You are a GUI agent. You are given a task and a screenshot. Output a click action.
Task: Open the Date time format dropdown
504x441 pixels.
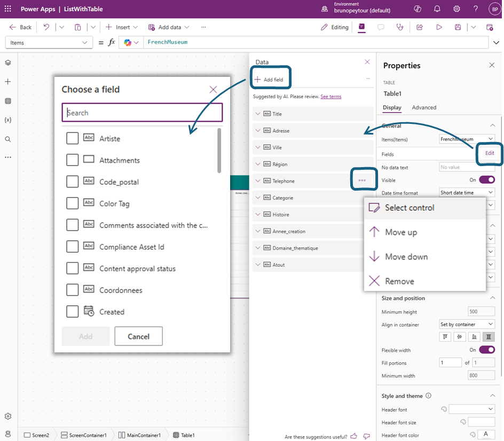(x=467, y=193)
